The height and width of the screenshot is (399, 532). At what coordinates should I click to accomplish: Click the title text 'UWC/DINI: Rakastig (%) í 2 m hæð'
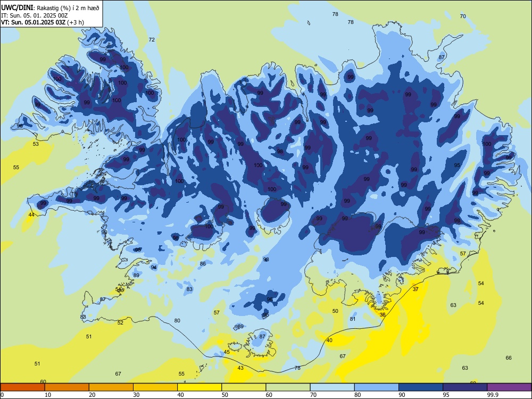[x=50, y=8]
